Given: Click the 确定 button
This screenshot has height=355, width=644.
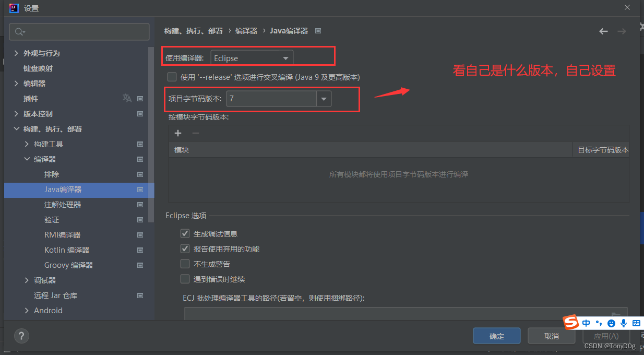Looking at the screenshot, I should tap(497, 336).
